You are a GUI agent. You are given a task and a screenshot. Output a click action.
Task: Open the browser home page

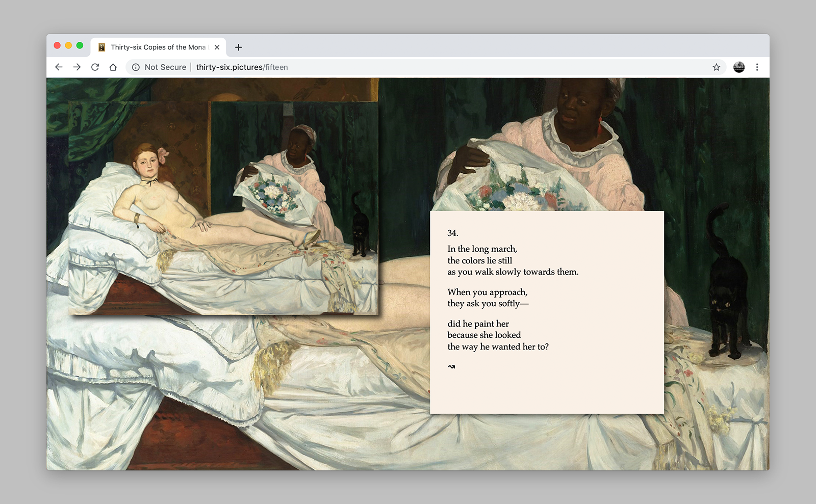point(113,67)
